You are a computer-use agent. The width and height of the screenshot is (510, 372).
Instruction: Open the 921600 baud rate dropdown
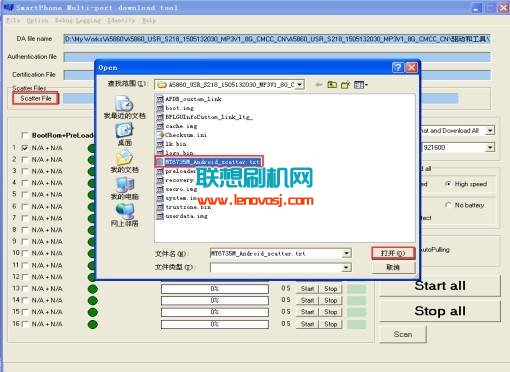[x=490, y=147]
